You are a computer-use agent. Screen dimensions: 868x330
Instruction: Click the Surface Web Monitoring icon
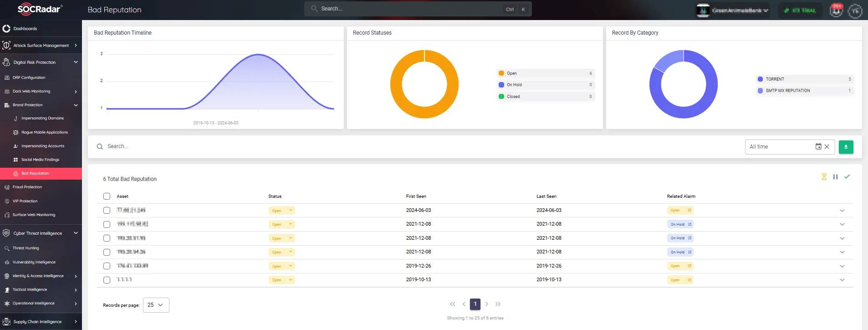(7, 215)
